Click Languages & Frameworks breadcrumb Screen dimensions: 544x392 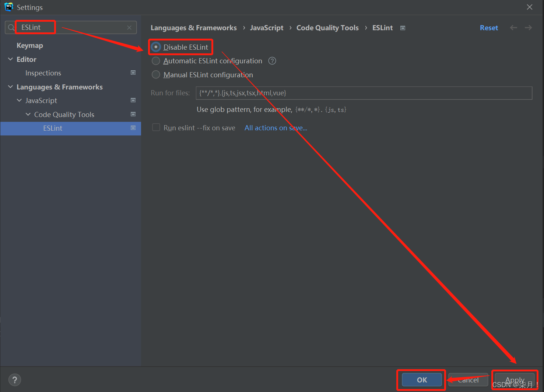pos(194,28)
